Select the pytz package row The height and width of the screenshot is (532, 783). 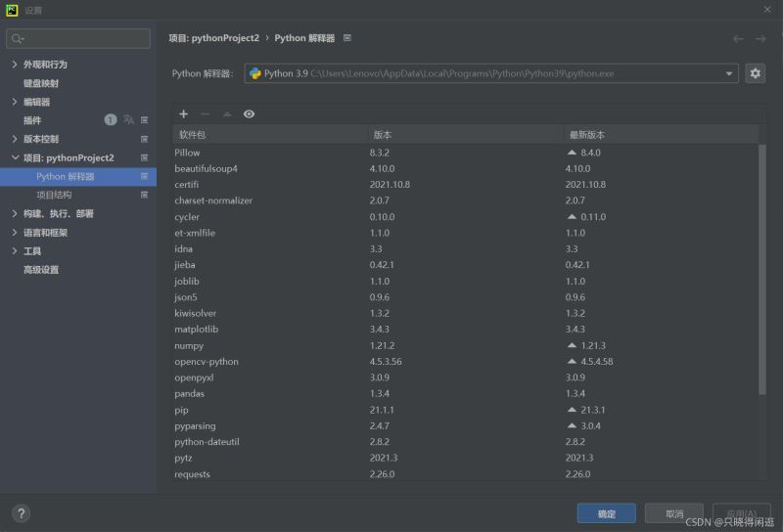coord(466,458)
